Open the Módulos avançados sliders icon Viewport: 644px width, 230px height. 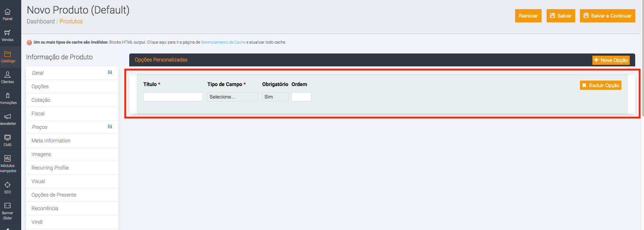click(7, 158)
